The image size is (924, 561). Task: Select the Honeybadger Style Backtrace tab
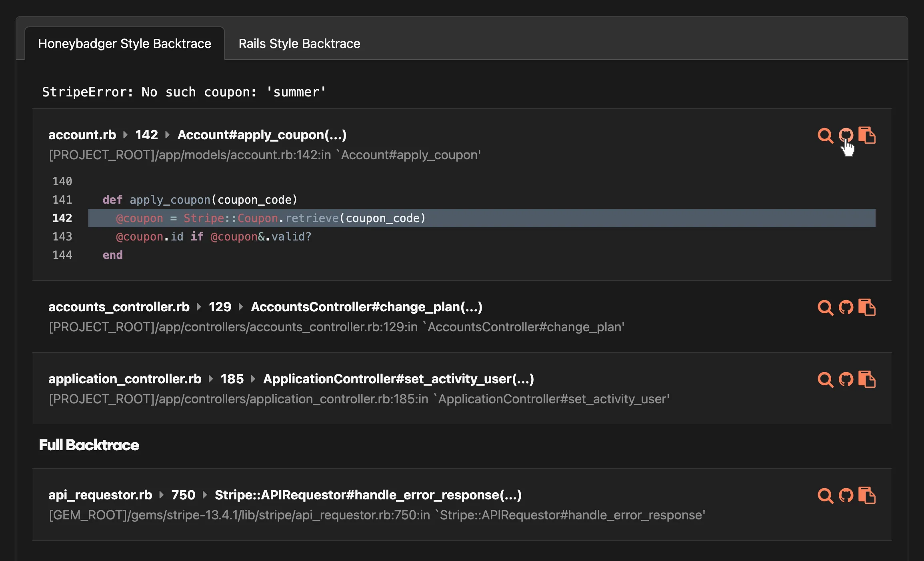coord(124,43)
